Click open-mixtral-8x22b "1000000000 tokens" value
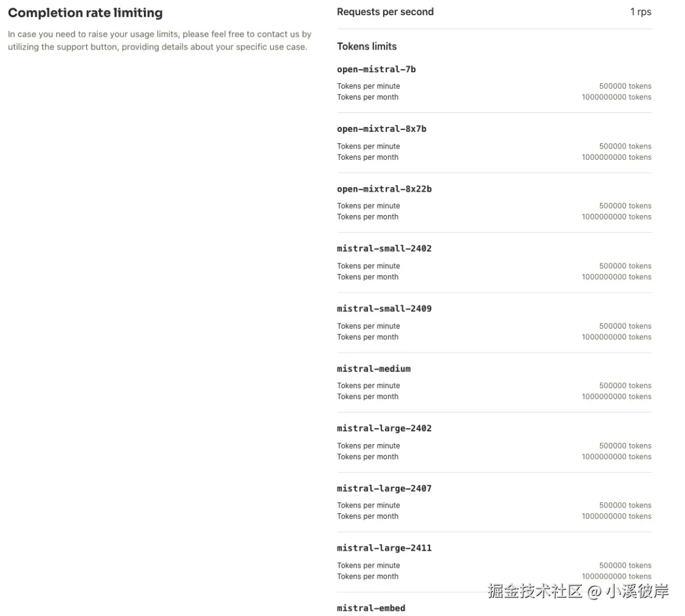The height and width of the screenshot is (616, 685). (x=616, y=217)
